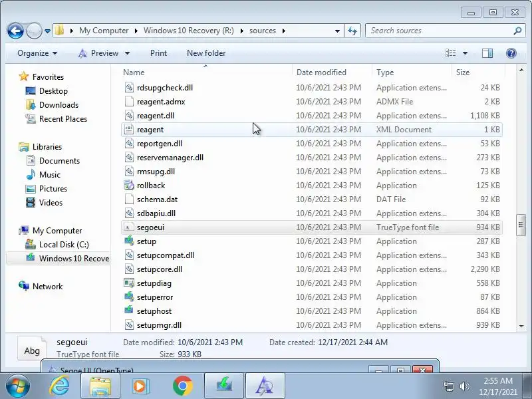
Task: Click the setupmgr.dll file name
Action: click(x=159, y=325)
